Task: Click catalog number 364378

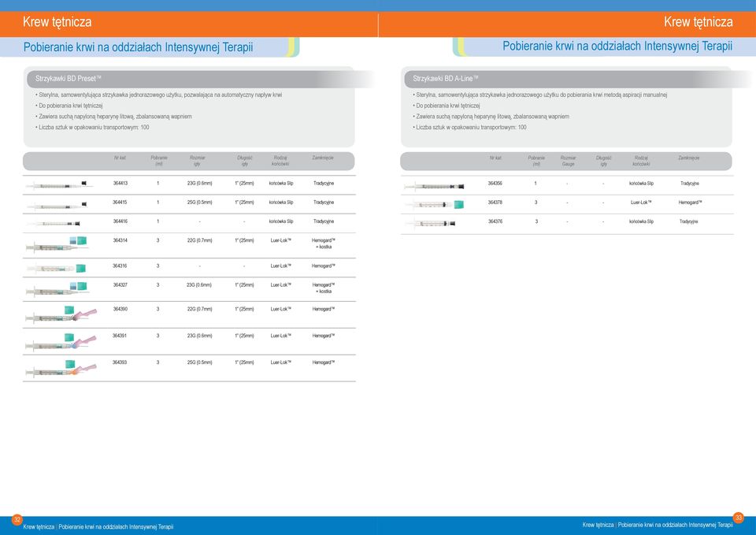Action: click(x=495, y=202)
